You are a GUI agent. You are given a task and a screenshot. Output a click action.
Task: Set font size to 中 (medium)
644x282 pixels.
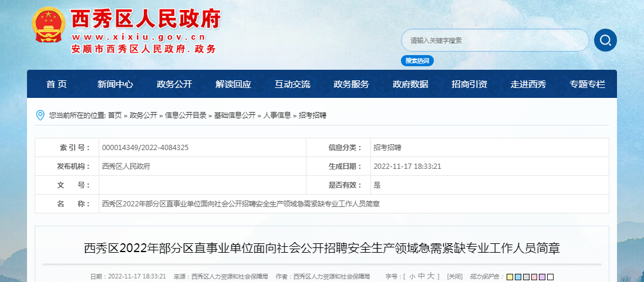(x=421, y=276)
